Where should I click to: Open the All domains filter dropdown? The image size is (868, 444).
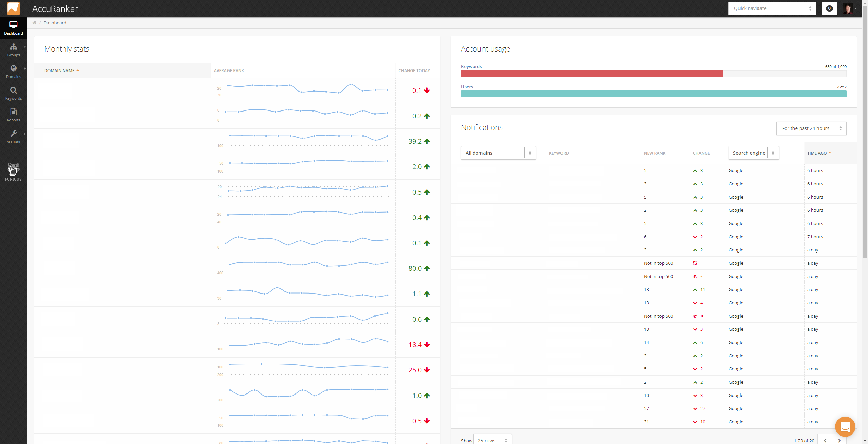click(x=498, y=153)
